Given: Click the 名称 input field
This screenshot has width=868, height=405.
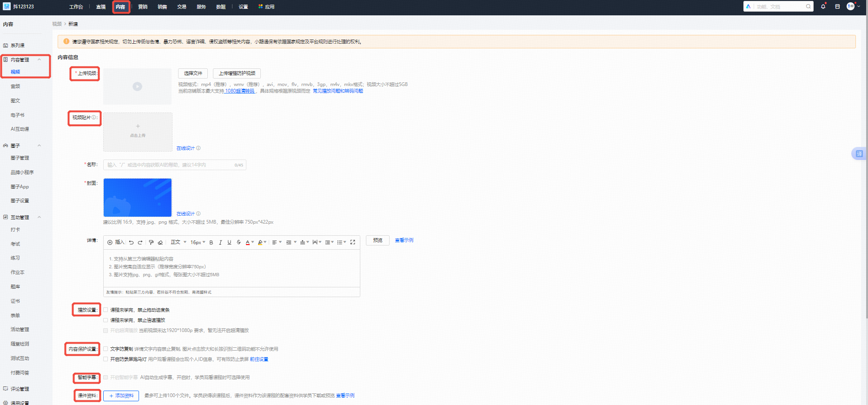Looking at the screenshot, I should pos(175,165).
